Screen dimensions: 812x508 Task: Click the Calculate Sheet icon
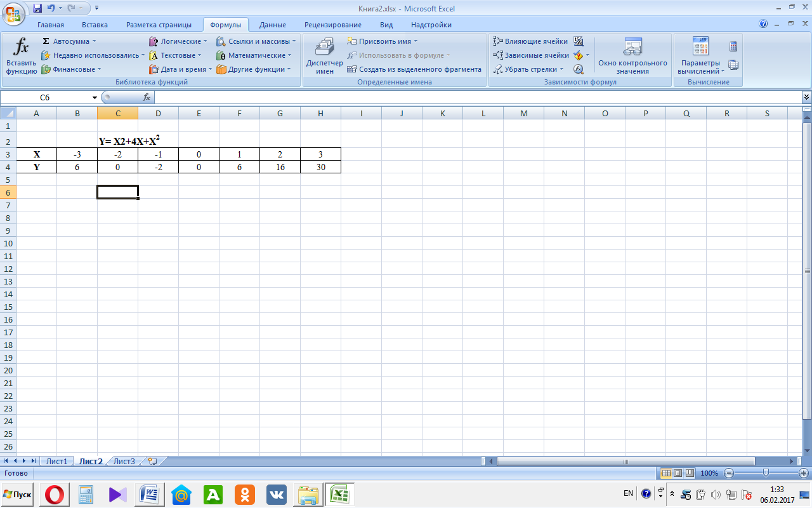(x=733, y=65)
